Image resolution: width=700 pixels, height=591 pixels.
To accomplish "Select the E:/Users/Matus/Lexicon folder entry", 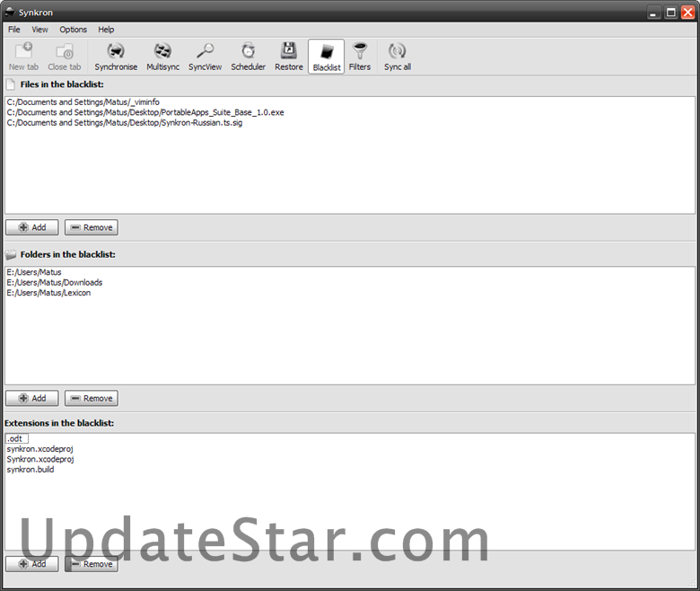I will 48,293.
